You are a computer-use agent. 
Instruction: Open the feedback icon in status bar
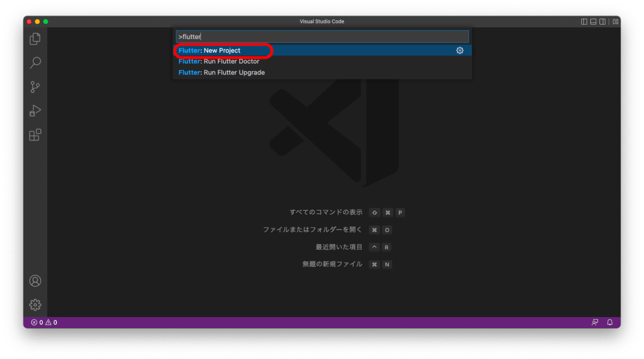pyautogui.click(x=595, y=323)
